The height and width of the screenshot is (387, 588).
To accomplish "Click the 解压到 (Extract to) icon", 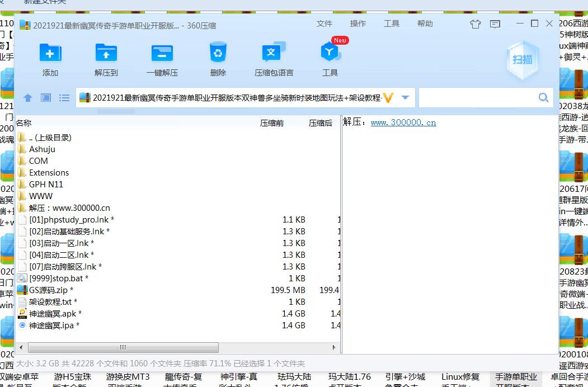I will 106,54.
